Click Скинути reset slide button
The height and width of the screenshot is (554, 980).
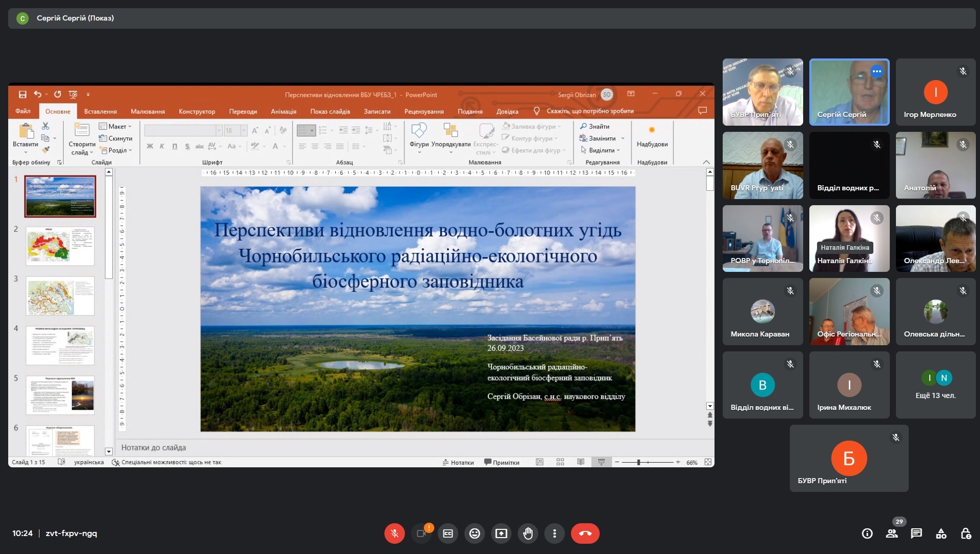click(x=115, y=138)
